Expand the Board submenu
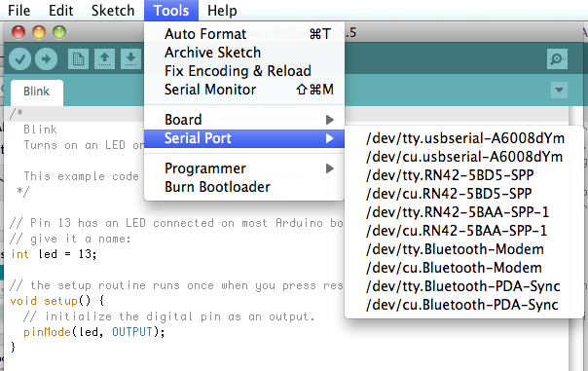 click(244, 120)
